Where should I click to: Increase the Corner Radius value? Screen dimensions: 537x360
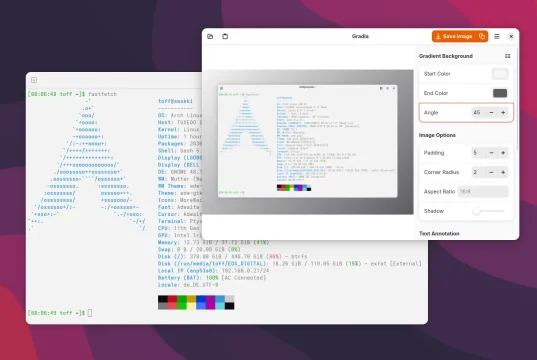coord(503,172)
